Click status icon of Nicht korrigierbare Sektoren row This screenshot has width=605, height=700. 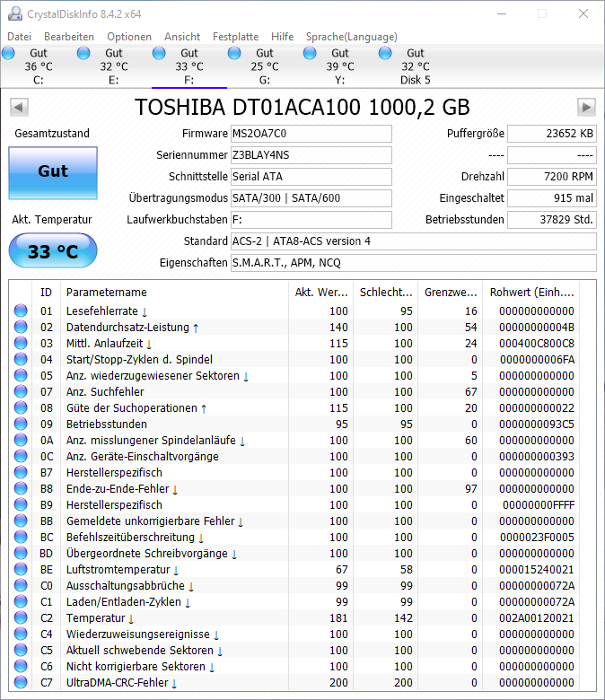[21, 666]
